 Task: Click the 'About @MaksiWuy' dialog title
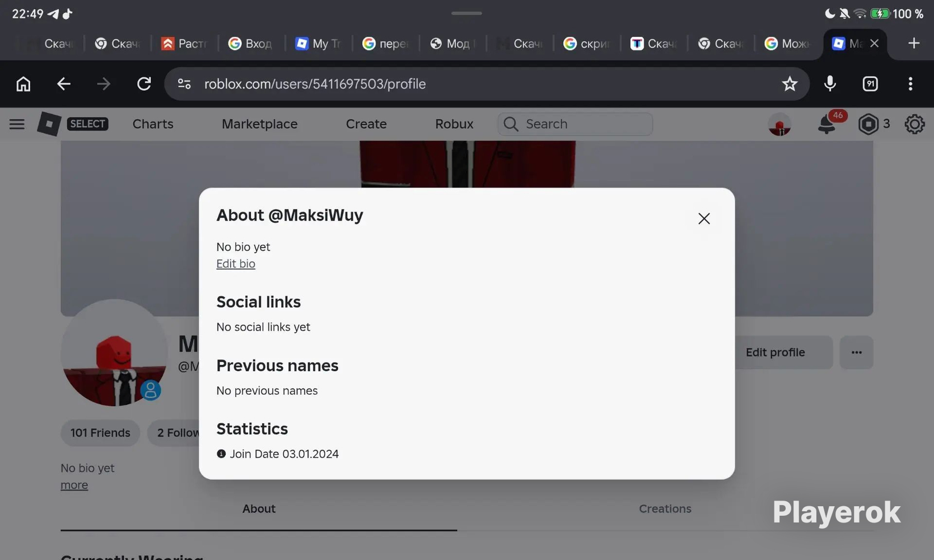289,216
